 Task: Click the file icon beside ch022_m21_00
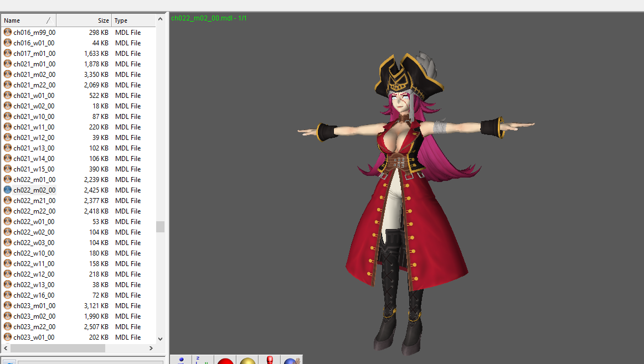coord(7,200)
